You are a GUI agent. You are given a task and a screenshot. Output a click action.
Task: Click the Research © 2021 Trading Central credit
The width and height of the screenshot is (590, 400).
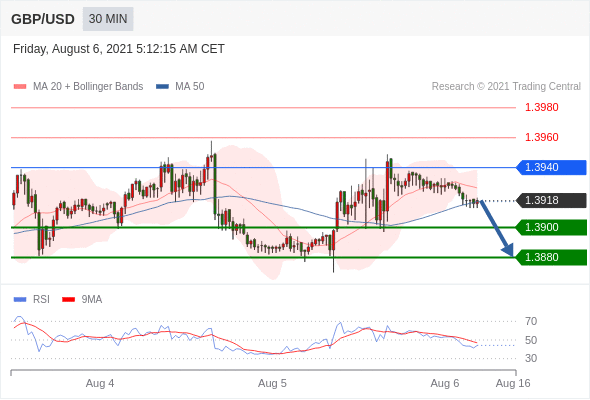pos(506,87)
